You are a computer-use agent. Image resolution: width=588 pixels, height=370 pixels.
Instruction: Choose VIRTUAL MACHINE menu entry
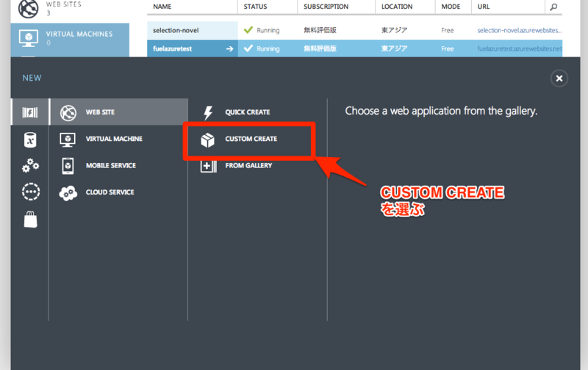tap(114, 139)
